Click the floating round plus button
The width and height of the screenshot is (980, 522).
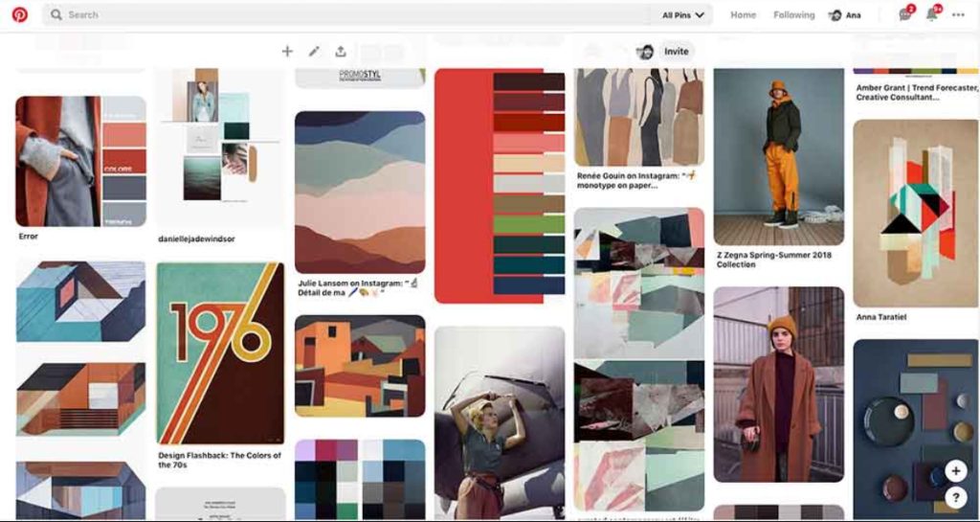click(x=955, y=470)
